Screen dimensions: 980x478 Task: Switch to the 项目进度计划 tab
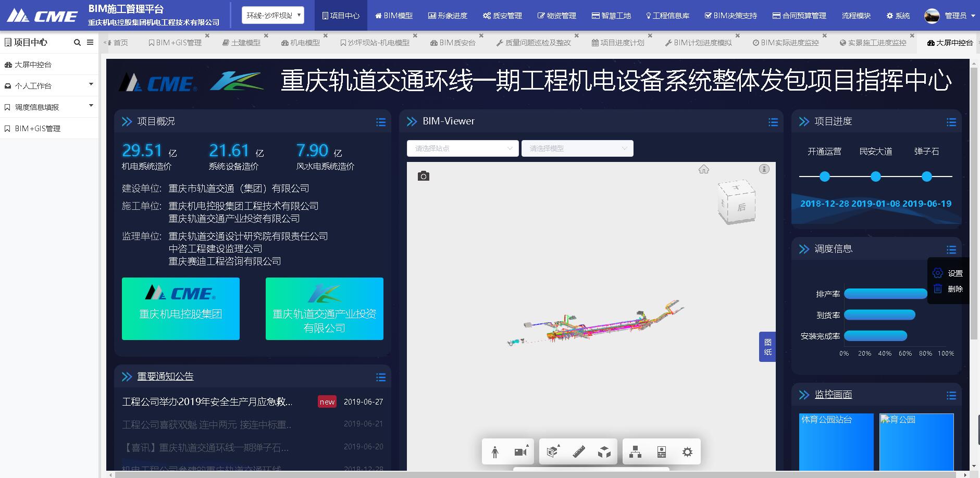pos(618,43)
